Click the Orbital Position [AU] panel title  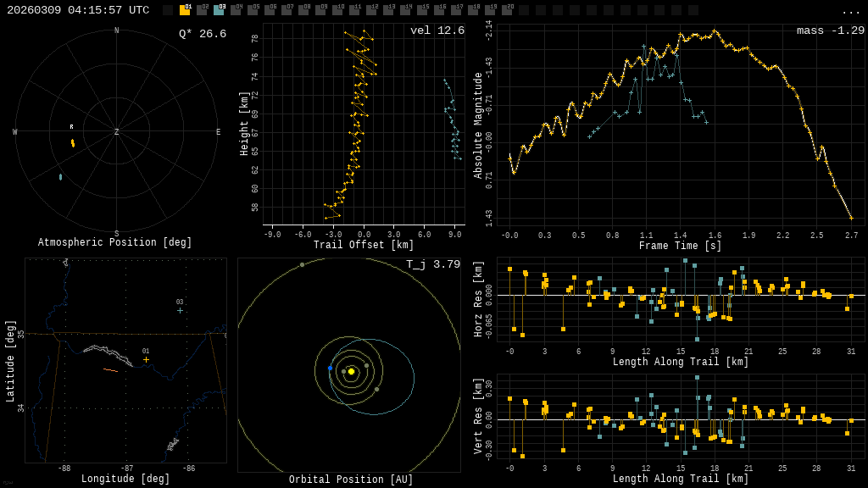(x=351, y=480)
